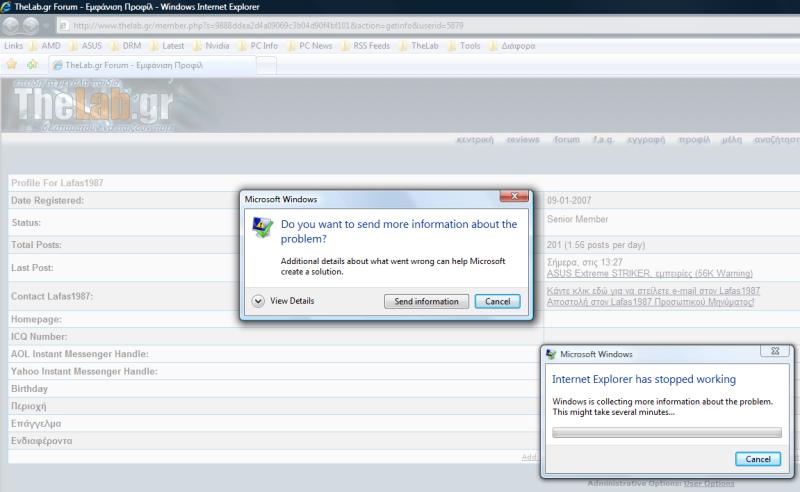
Task: Close the 'Do you want to send' dialog
Action: [x=514, y=196]
